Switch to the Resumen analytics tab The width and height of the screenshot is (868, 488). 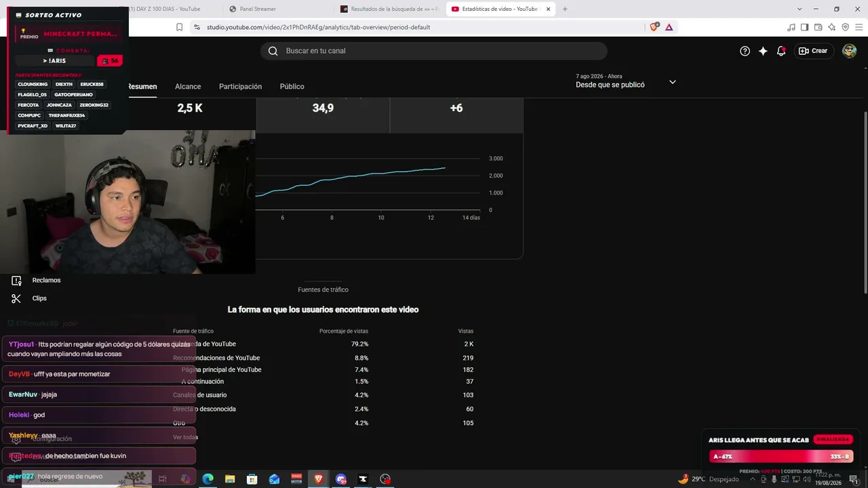tap(142, 87)
